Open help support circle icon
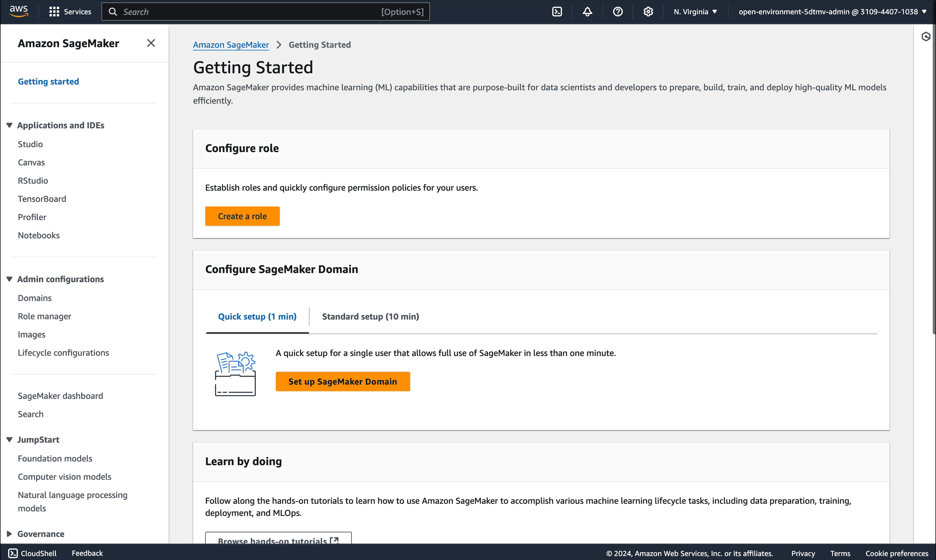 [618, 11]
